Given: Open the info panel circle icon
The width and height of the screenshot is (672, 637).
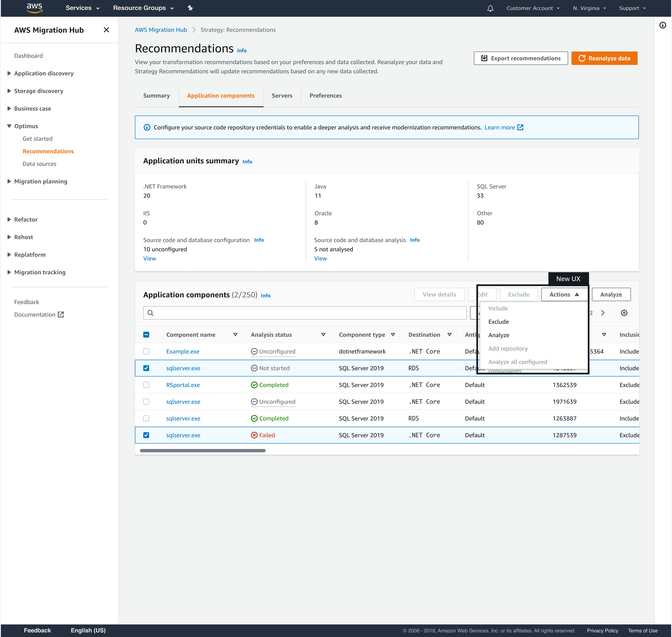Looking at the screenshot, I should coord(663,25).
